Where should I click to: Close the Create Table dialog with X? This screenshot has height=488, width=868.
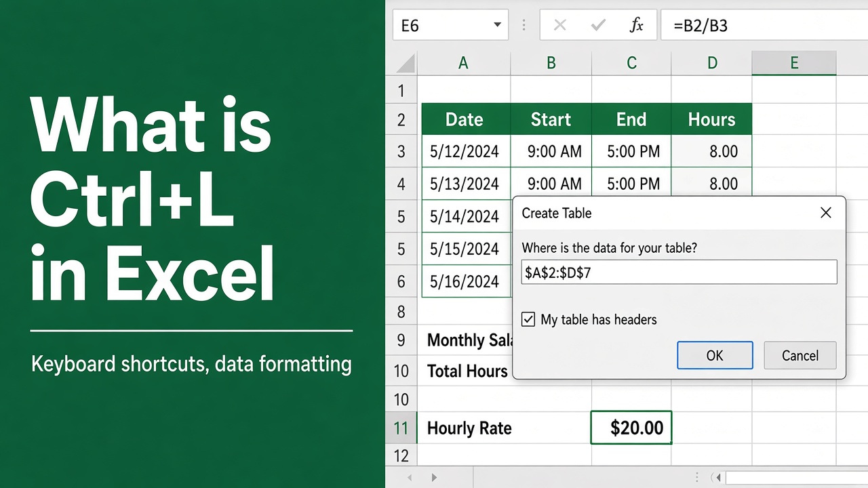[825, 213]
